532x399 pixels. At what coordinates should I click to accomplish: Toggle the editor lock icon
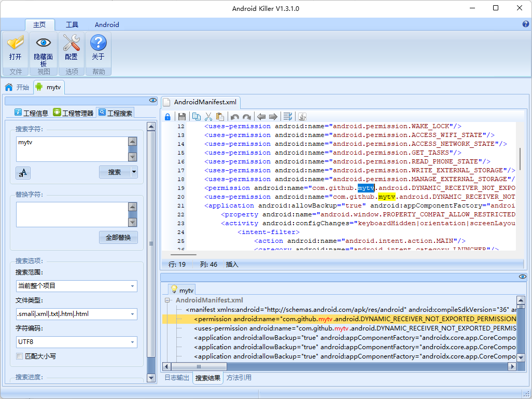[x=167, y=117]
